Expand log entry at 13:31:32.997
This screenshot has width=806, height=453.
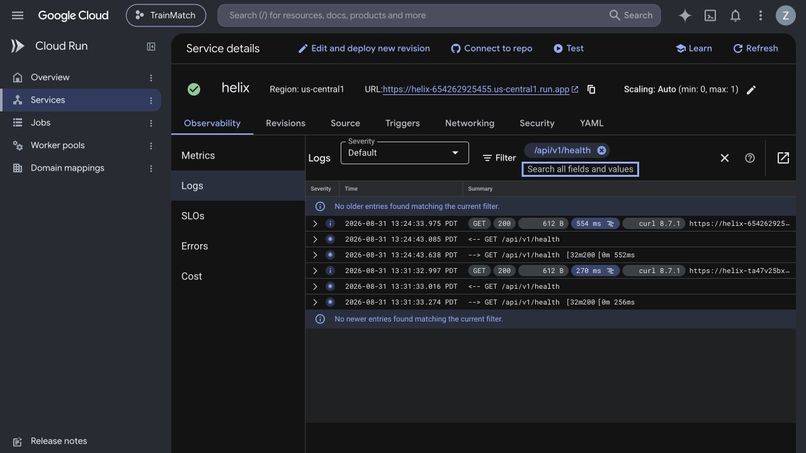[x=315, y=270]
